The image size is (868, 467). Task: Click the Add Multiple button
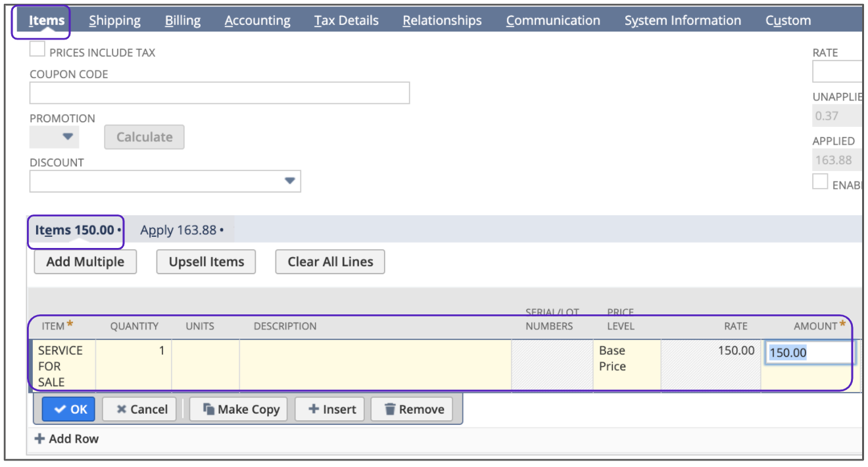[x=85, y=262]
